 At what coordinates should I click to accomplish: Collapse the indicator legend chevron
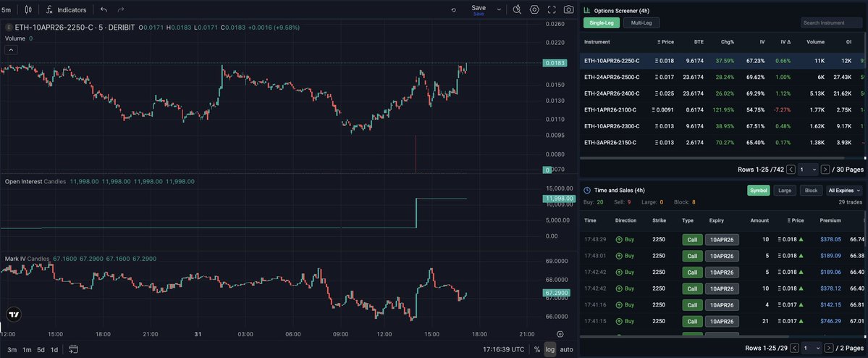[x=11, y=49]
